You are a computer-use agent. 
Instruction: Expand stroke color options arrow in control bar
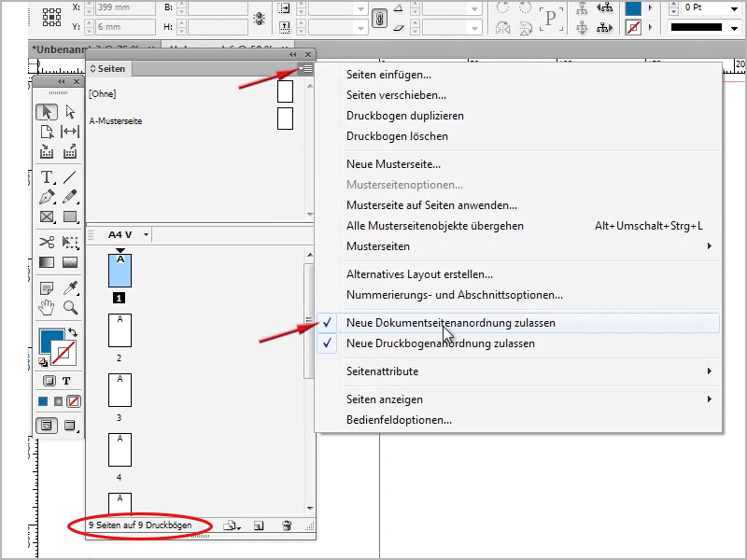(x=651, y=28)
